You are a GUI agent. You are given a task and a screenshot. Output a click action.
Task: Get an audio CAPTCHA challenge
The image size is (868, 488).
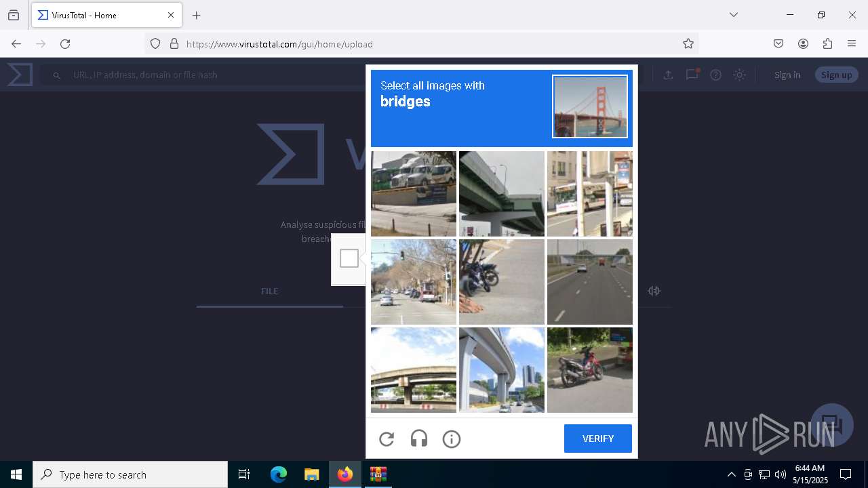(x=419, y=439)
